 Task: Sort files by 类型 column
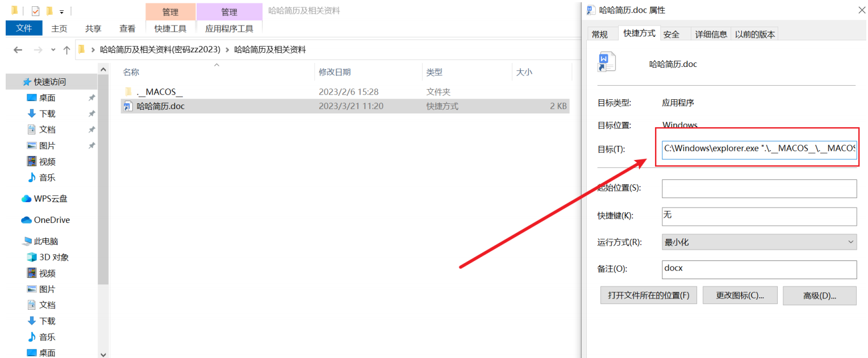[435, 72]
